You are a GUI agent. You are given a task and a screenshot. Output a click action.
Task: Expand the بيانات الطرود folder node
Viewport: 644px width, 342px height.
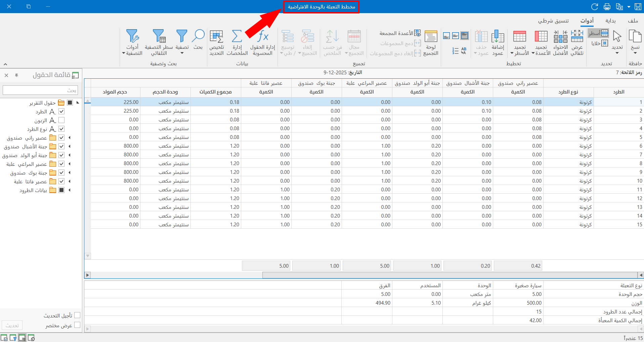click(70, 190)
